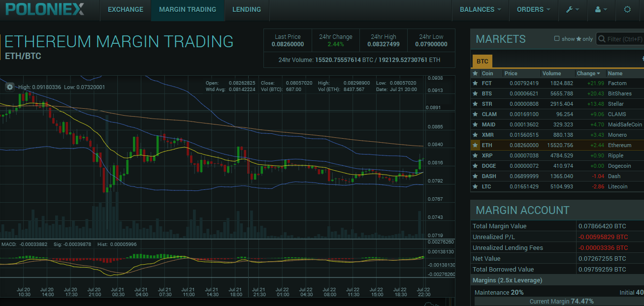Viewport: 644px width, 306px height.
Task: Click the Total Borrowed Value amount
Action: (603, 270)
